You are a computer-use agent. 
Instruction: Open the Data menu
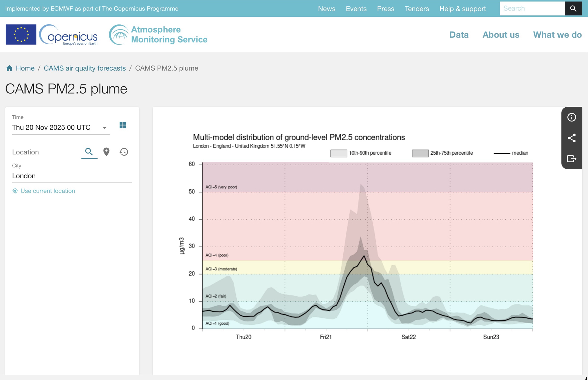[x=459, y=35]
